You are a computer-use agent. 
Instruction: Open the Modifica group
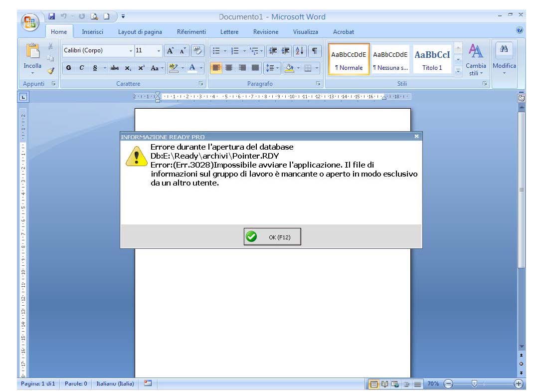[x=504, y=59]
